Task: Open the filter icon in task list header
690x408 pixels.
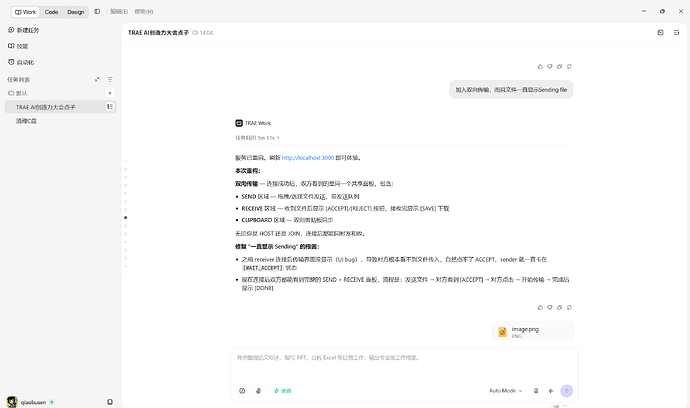Action: 110,80
